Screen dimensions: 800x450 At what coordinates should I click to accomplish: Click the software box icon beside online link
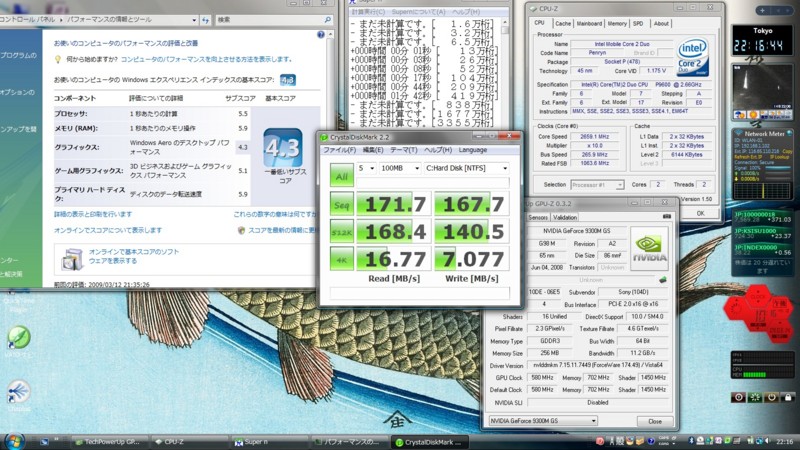(72, 258)
